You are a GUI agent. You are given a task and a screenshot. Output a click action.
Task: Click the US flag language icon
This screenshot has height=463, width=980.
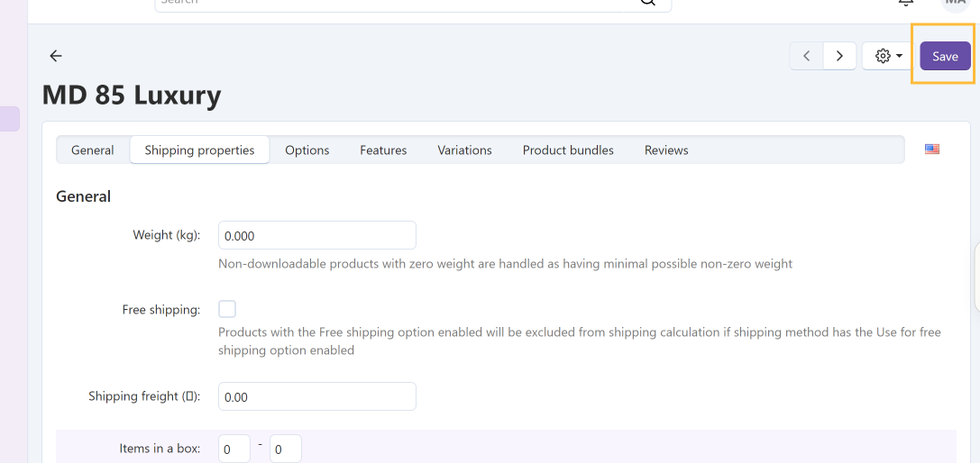pyautogui.click(x=932, y=150)
